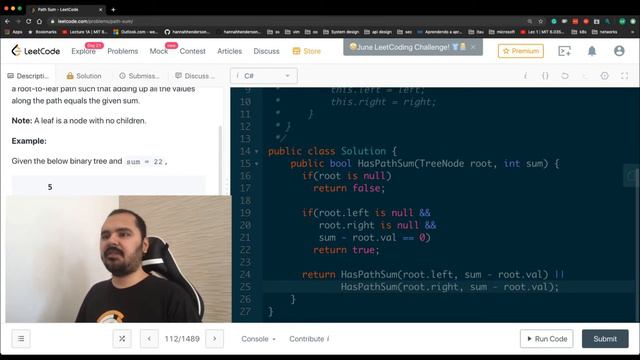Image resolution: width=640 pixels, height=360 pixels.
Task: Open the api design bookmark folder
Action: coord(378,32)
